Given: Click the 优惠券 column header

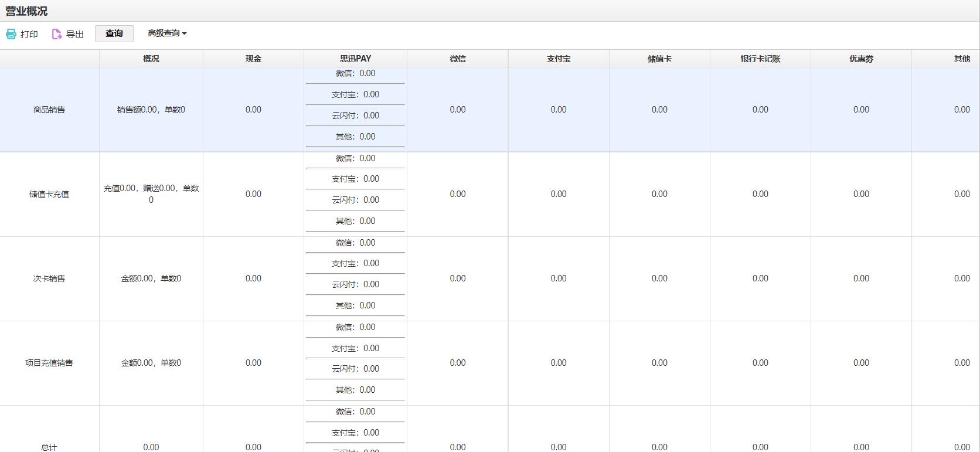Looking at the screenshot, I should coord(861,59).
